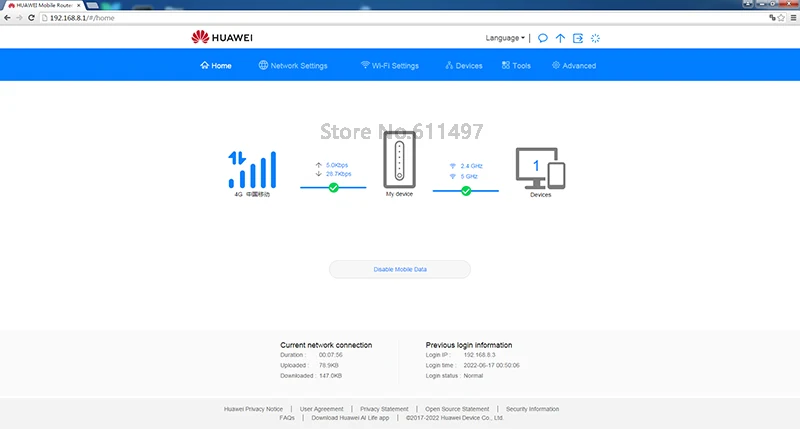Click the green internet connection check mark
The width and height of the screenshot is (800, 429).
coord(333,188)
